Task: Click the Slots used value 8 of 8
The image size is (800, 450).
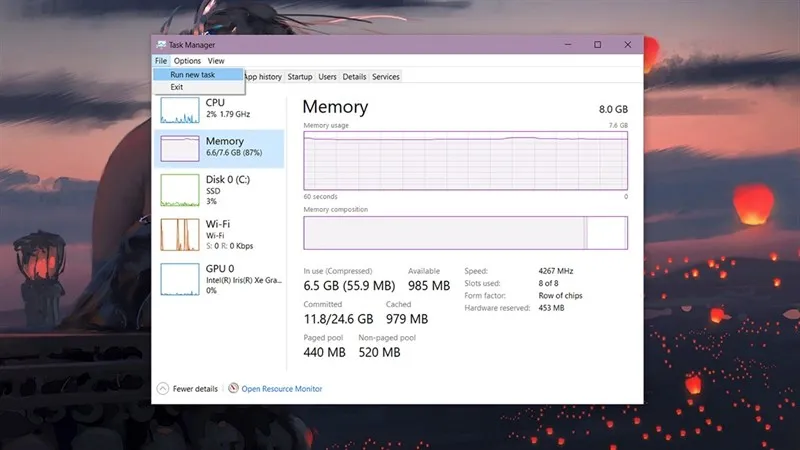Action: point(548,283)
